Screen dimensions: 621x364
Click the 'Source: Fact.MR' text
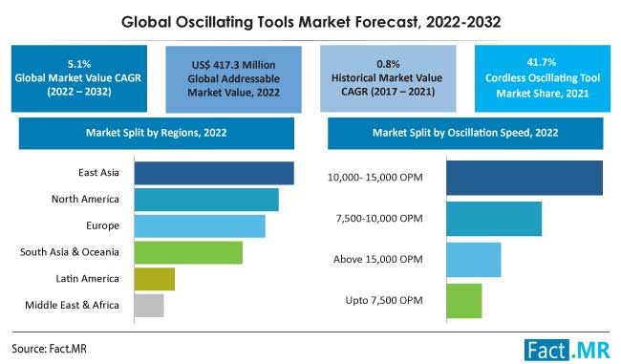(x=49, y=349)
